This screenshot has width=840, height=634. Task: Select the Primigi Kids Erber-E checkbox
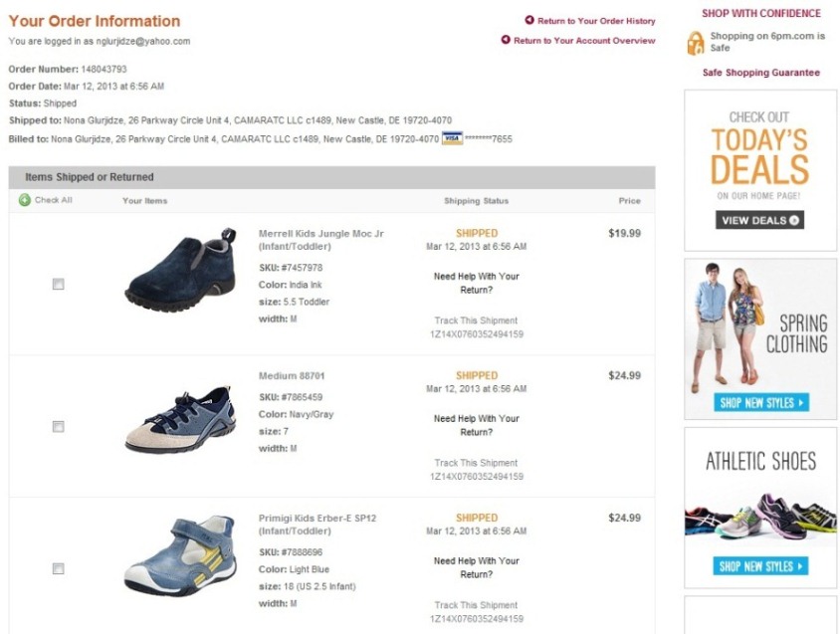(x=59, y=569)
